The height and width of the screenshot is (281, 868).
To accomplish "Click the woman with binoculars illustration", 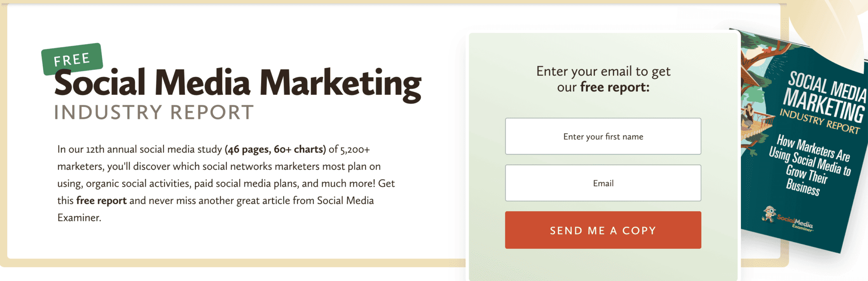I will pyautogui.click(x=748, y=114).
